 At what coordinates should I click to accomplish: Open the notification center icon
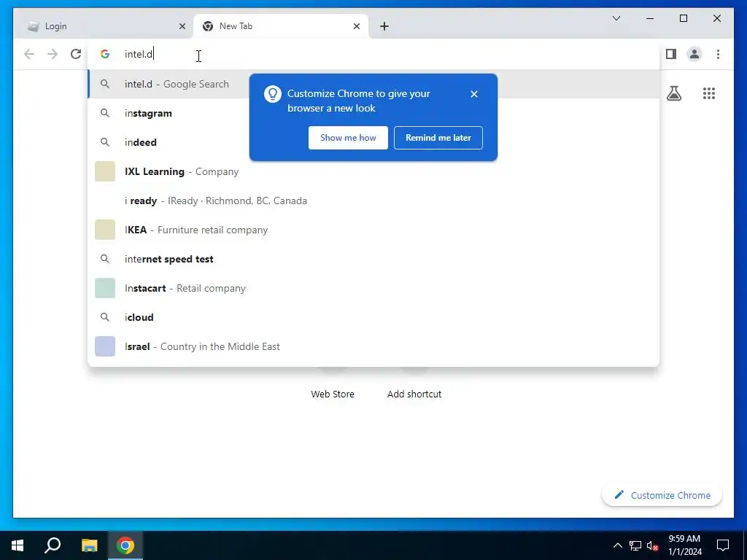click(x=723, y=545)
